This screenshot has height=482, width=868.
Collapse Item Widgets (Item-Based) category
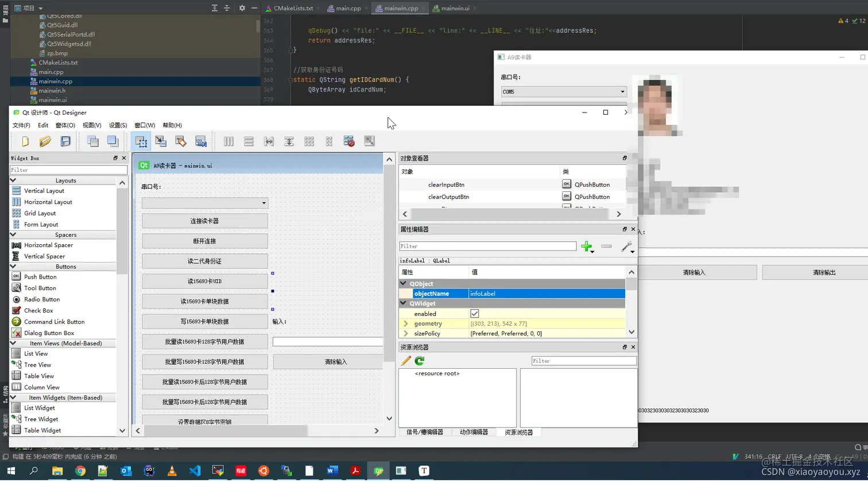click(x=13, y=398)
